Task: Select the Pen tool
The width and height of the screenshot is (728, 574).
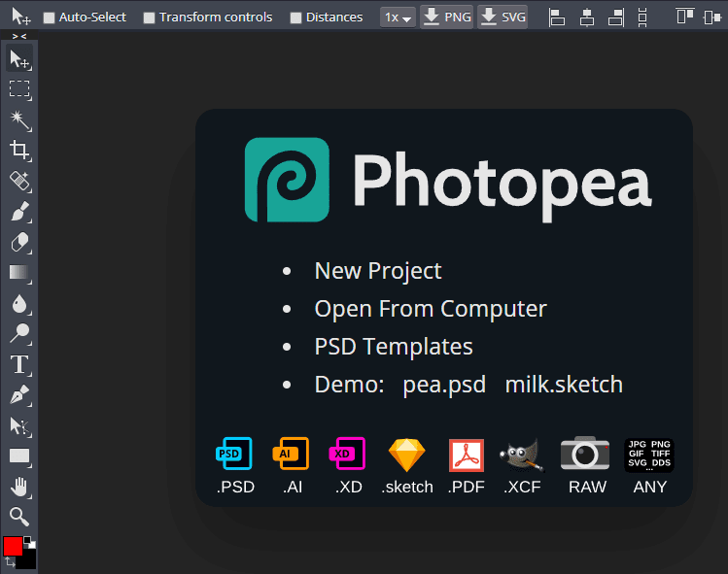Action: pos(19,395)
